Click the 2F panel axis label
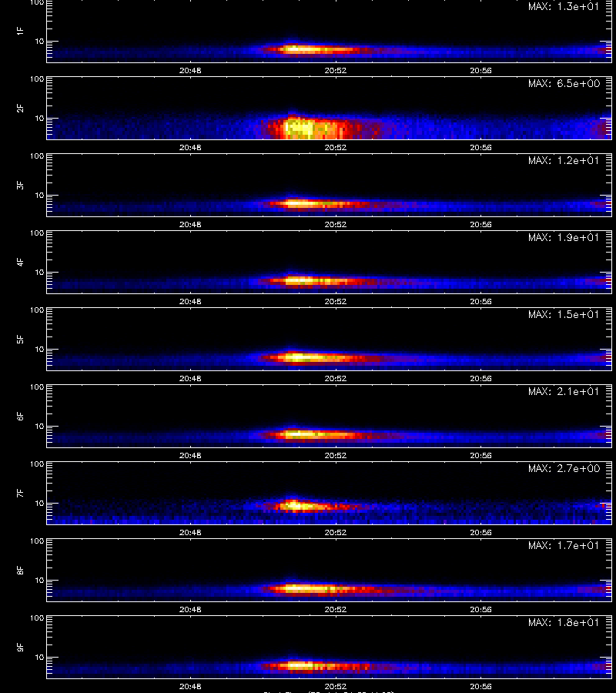616x693 pixels. pos(20,108)
